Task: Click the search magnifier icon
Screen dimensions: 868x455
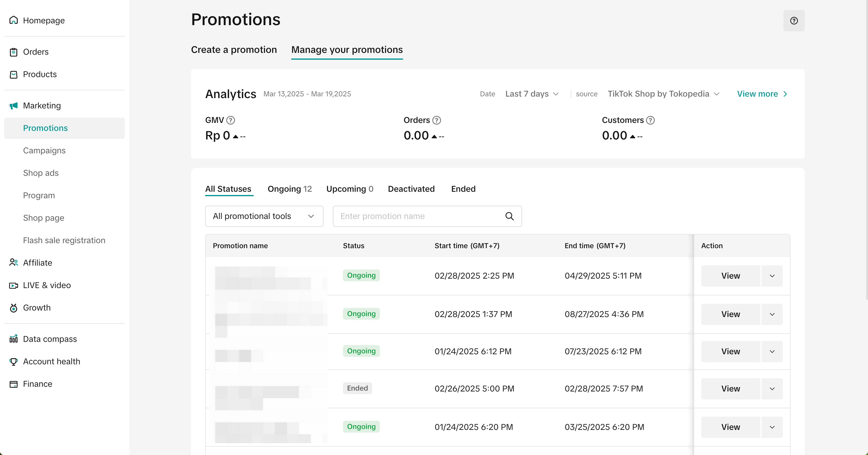Action: coord(509,216)
